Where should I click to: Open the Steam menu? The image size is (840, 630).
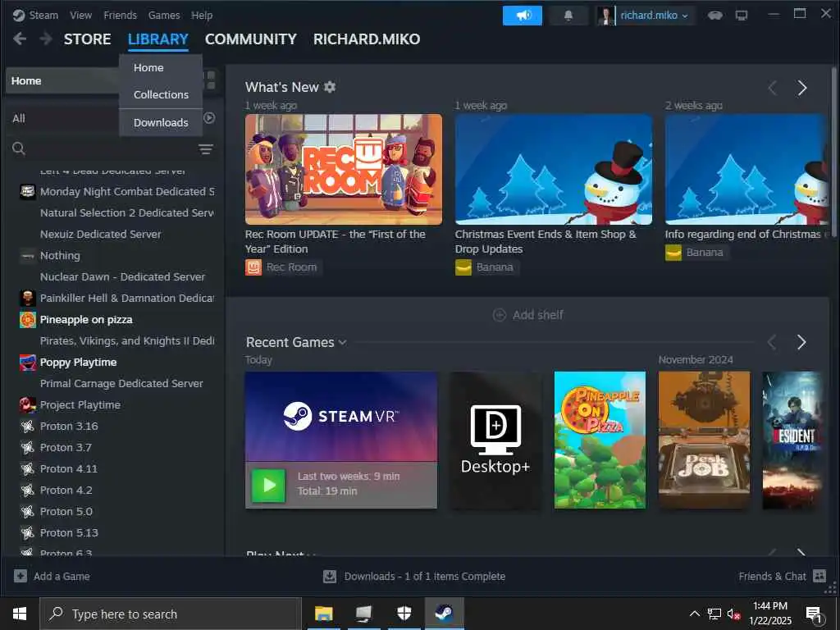[x=43, y=15]
